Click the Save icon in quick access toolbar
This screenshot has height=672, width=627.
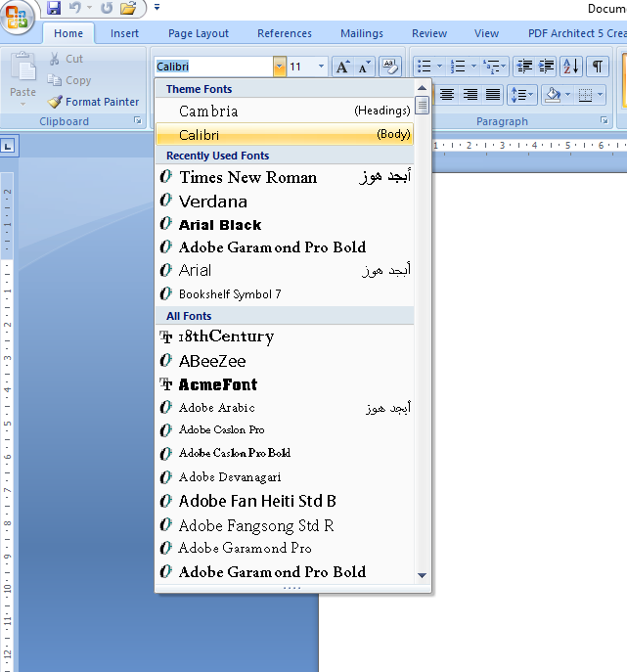(x=54, y=8)
